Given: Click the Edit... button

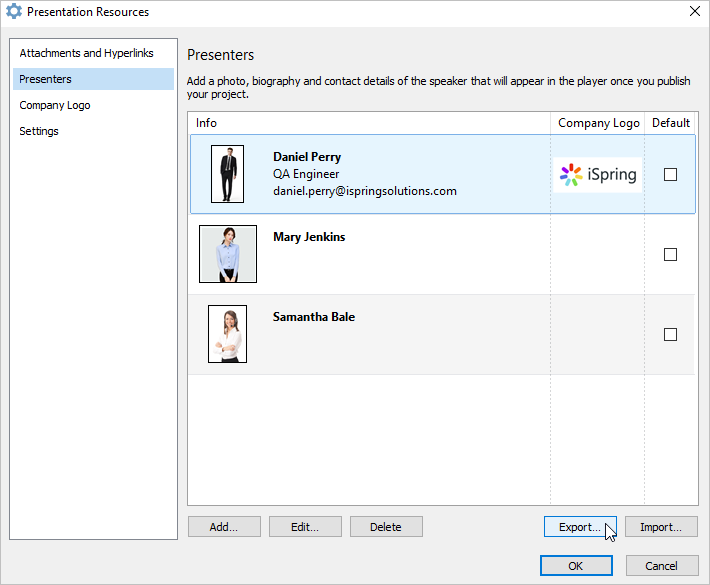Looking at the screenshot, I should coord(305,527).
